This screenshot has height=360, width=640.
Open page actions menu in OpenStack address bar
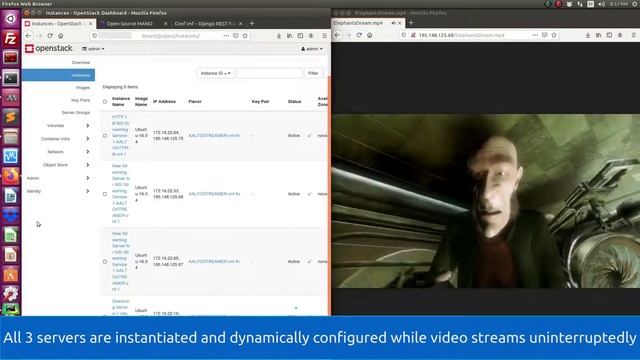click(226, 36)
